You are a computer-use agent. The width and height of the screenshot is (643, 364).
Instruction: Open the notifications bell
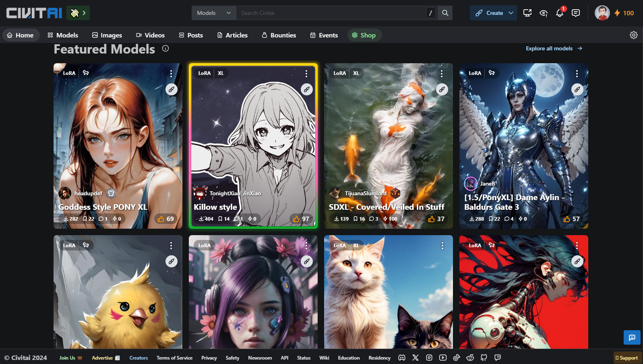click(x=560, y=13)
